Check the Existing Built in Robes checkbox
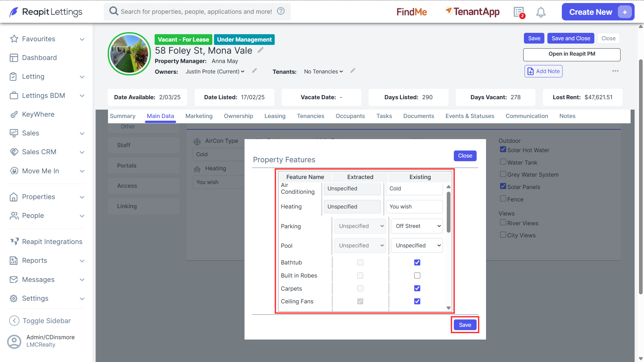 tap(417, 276)
